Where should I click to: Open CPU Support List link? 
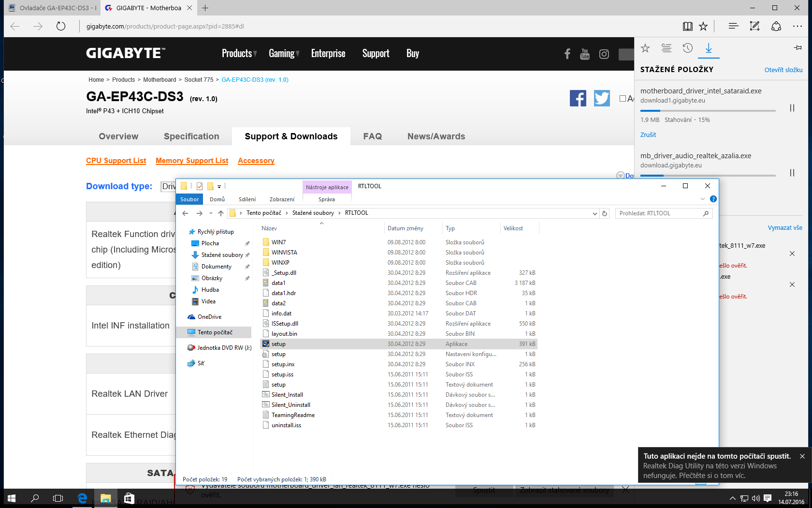pos(116,161)
